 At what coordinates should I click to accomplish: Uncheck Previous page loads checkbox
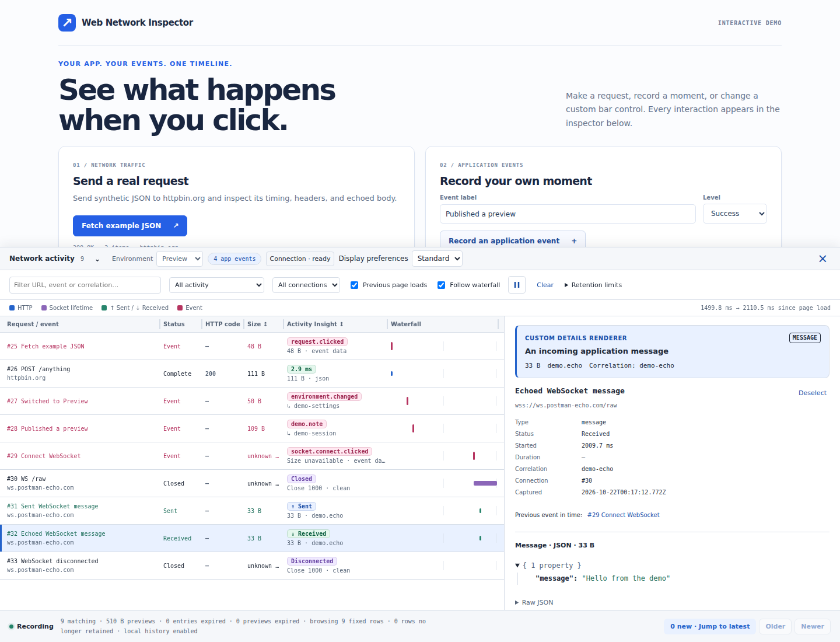[x=354, y=285]
